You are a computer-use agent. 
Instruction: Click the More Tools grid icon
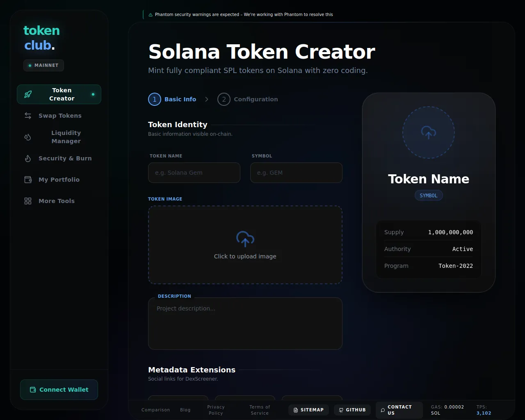pos(28,201)
